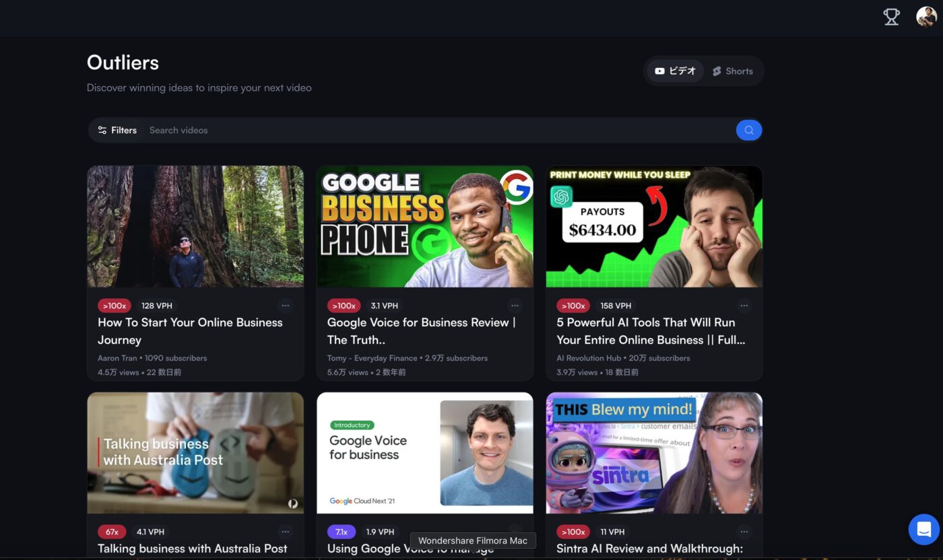Open the sintra 'THIS Blew my mind' thumbnail
Screen dimensions: 943x560
tap(654, 453)
